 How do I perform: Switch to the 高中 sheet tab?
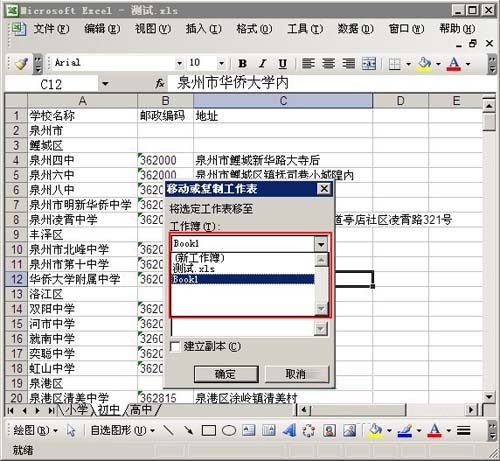[141, 410]
